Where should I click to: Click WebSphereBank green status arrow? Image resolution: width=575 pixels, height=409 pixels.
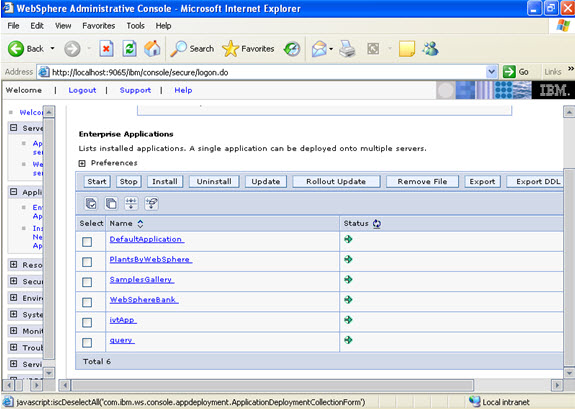click(348, 300)
